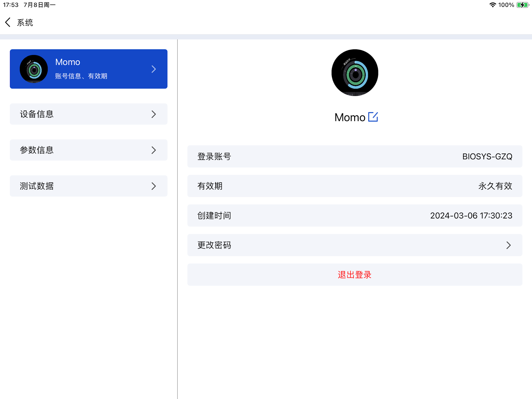Viewport: 532px width, 399px height.
Task: Select the 账号信息、有效期 subtitle
Action: [x=81, y=76]
